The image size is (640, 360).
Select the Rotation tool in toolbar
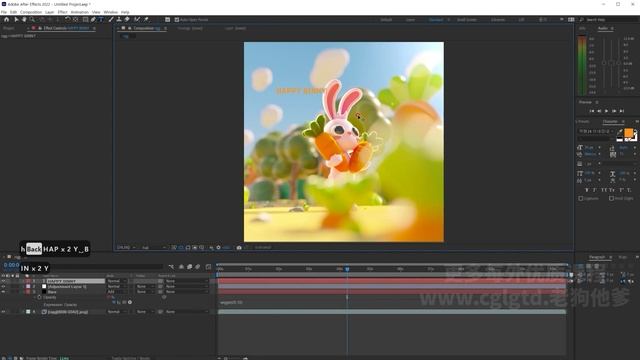point(67,19)
